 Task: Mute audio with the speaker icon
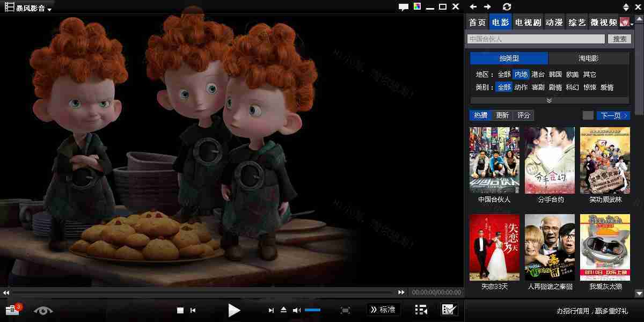(x=297, y=310)
